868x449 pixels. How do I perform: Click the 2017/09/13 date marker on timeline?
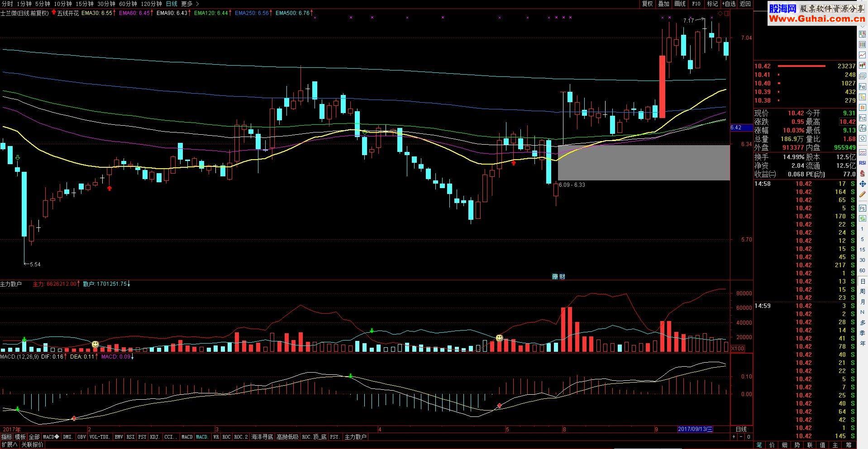point(695,429)
